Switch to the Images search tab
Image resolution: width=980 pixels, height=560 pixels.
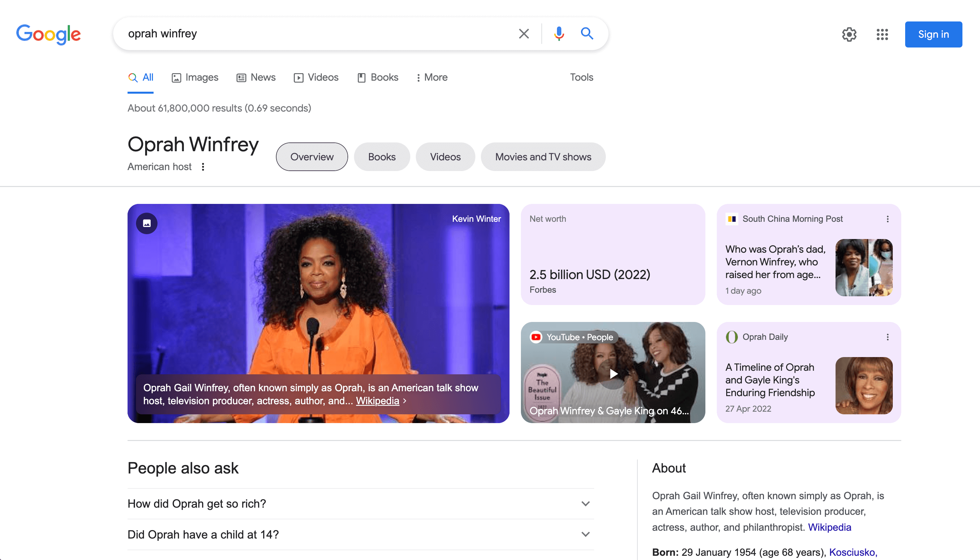point(195,77)
